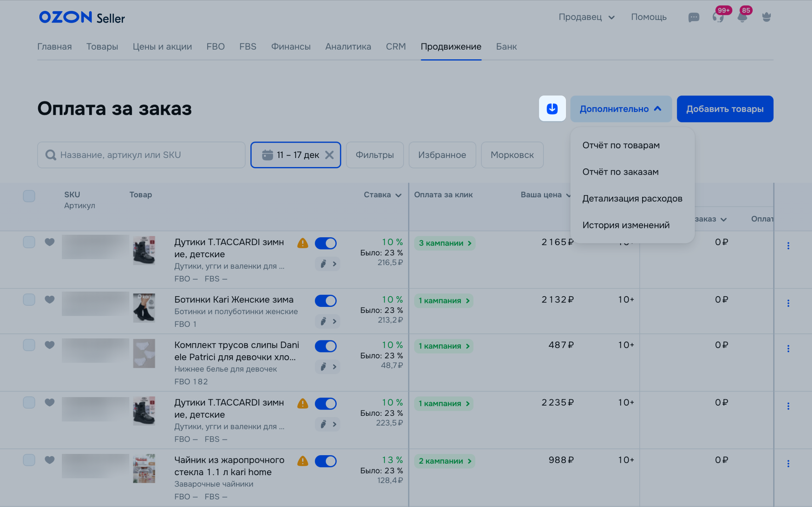Screen dimensions: 812x507
Task: Click the download report icon button
Action: coord(552,109)
